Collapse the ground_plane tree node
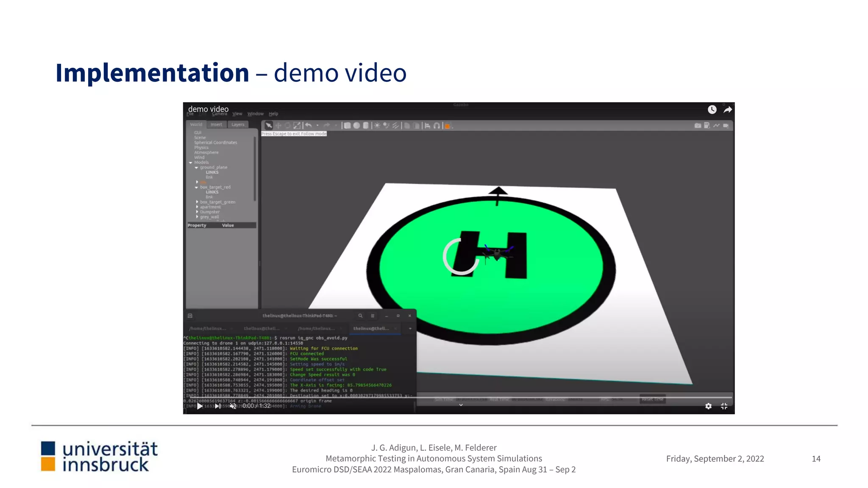The height and width of the screenshot is (488, 868). (x=196, y=168)
